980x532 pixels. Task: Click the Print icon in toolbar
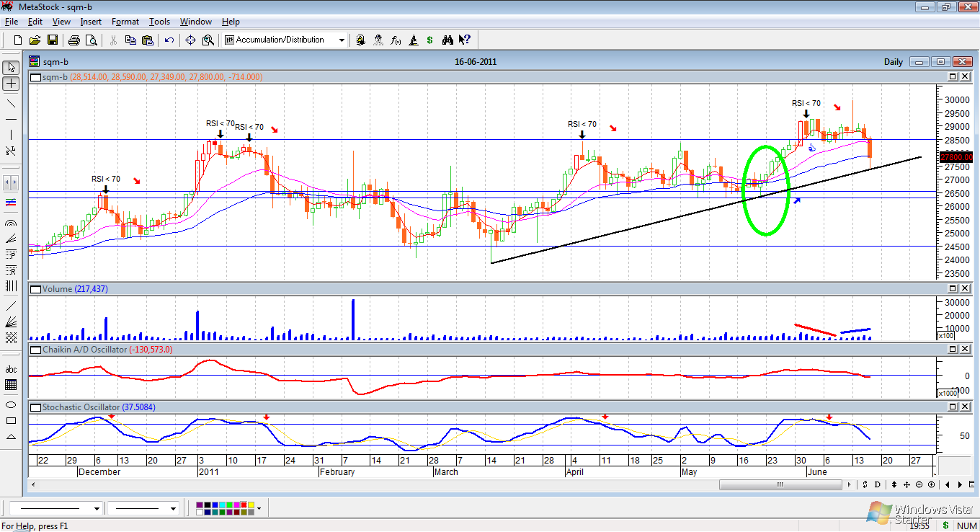click(73, 40)
